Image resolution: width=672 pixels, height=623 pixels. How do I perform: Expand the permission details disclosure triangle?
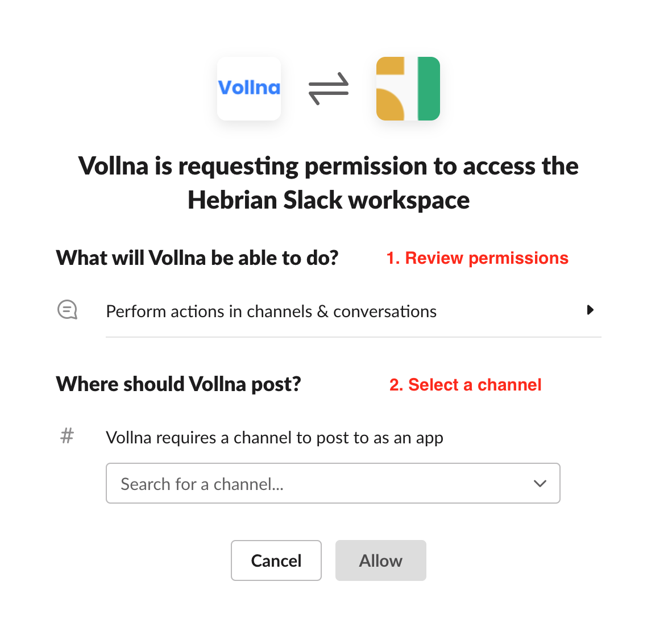click(590, 310)
